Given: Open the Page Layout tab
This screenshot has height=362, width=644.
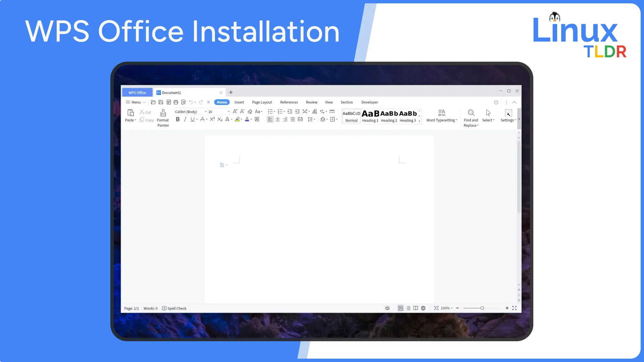Looking at the screenshot, I should (x=262, y=102).
